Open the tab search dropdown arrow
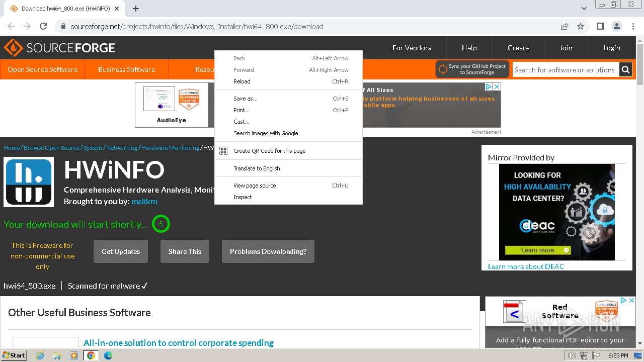The image size is (644, 362). click(x=584, y=9)
